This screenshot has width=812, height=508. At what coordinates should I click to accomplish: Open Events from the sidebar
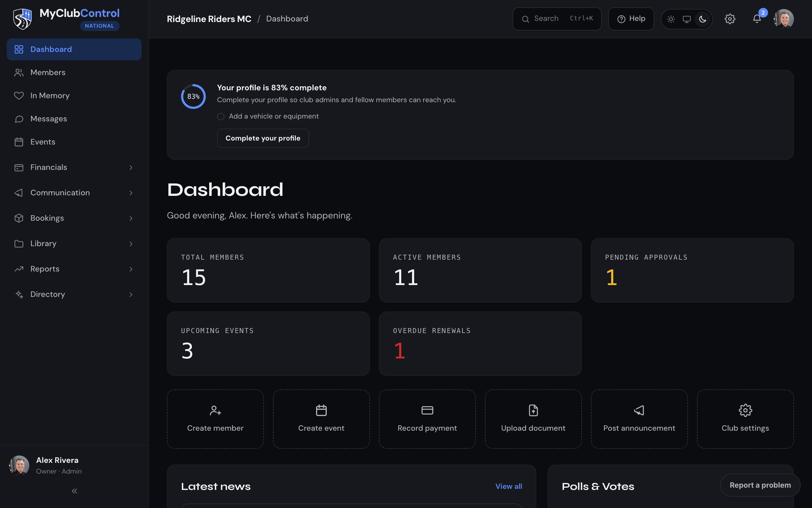74,142
